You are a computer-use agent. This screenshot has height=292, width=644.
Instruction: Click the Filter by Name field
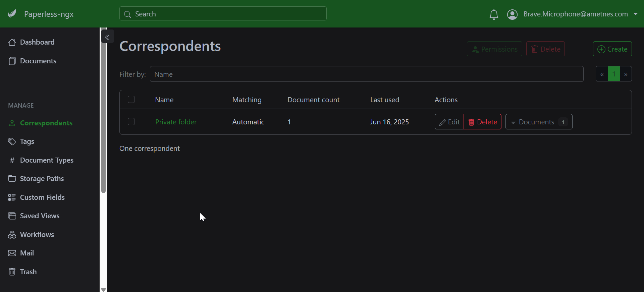tap(366, 74)
